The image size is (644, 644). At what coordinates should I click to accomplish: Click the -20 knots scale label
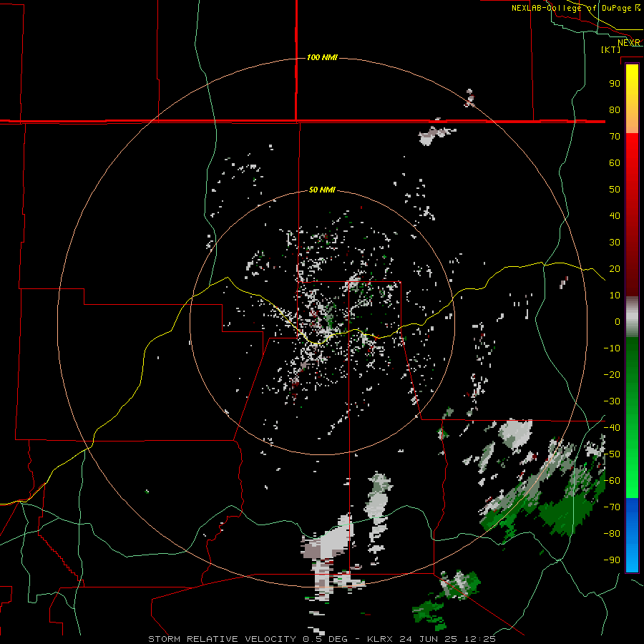coord(612,374)
